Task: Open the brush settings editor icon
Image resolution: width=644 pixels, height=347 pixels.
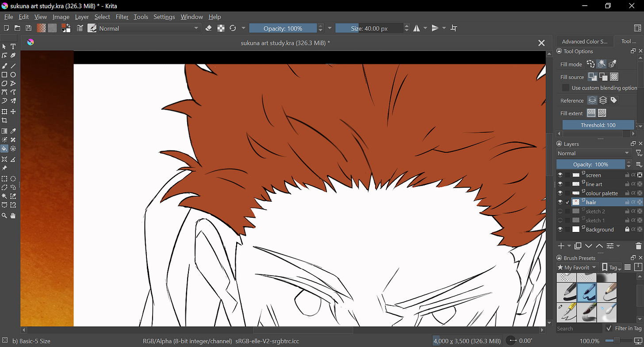Action: 80,28
